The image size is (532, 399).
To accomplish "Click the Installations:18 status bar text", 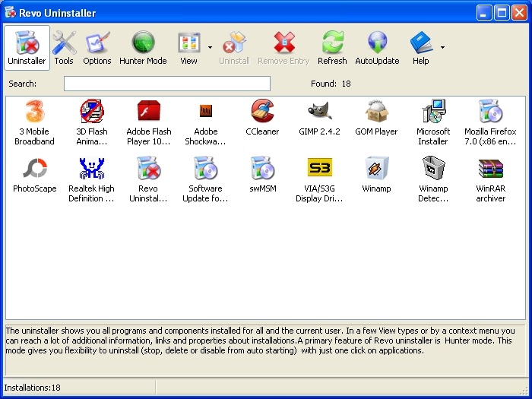I will tap(32, 388).
